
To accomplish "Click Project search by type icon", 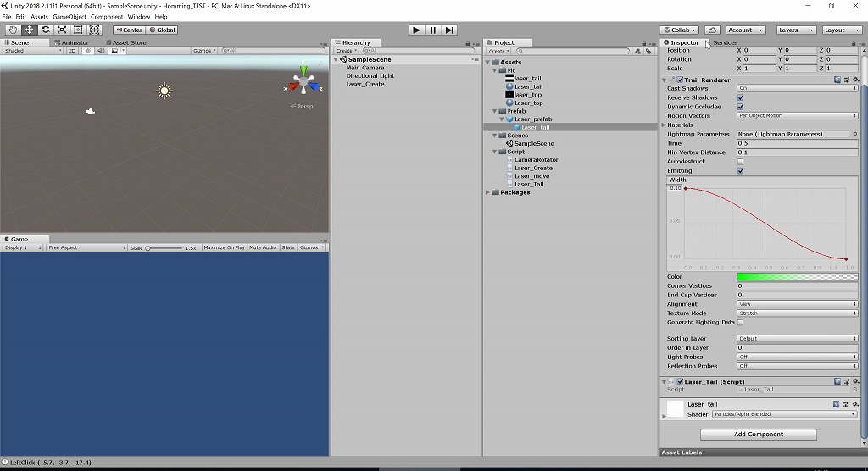I will point(638,51).
